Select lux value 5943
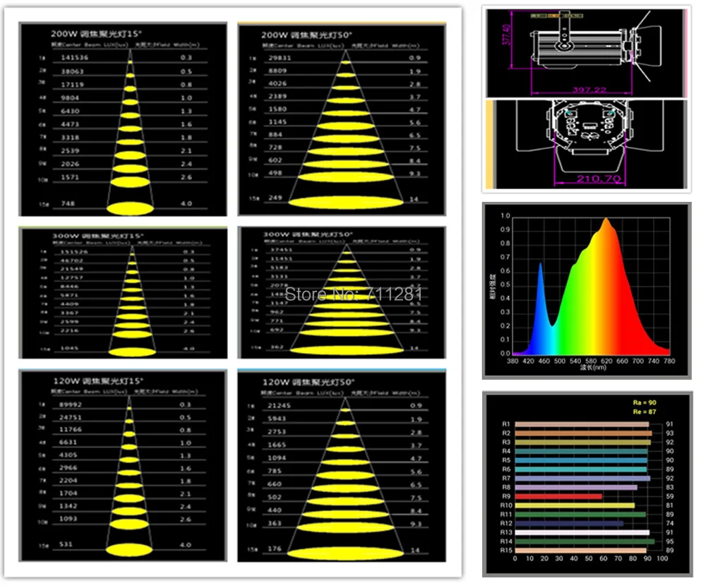Screen dimensions: 706x588 tap(277, 419)
